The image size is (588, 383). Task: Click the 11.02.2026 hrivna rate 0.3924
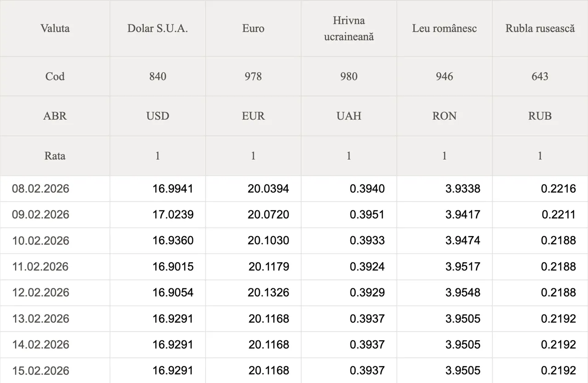point(367,267)
